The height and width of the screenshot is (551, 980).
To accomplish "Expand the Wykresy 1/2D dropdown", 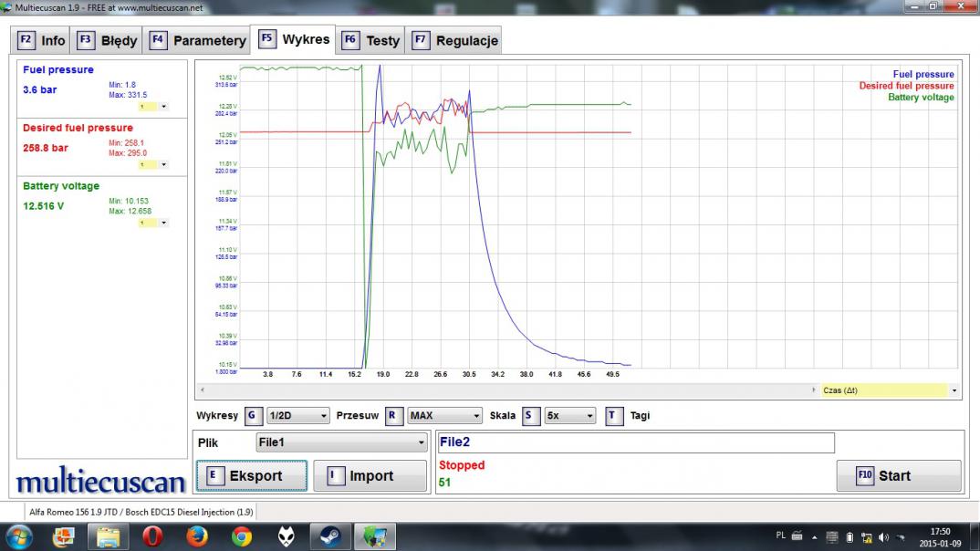I will [297, 416].
